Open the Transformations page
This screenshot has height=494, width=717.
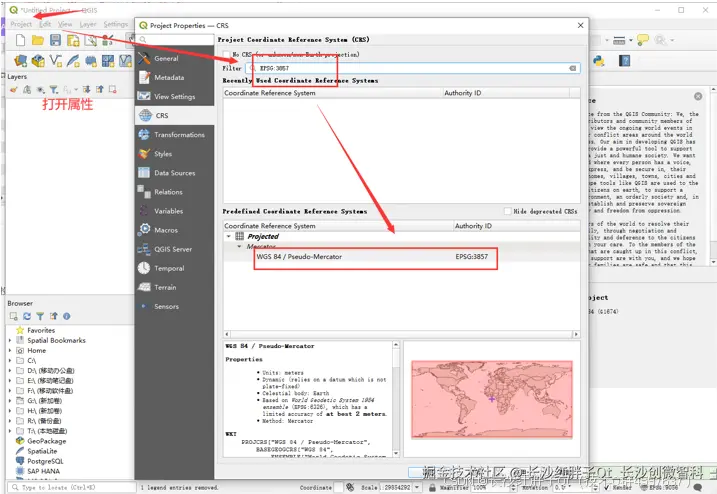click(174, 135)
